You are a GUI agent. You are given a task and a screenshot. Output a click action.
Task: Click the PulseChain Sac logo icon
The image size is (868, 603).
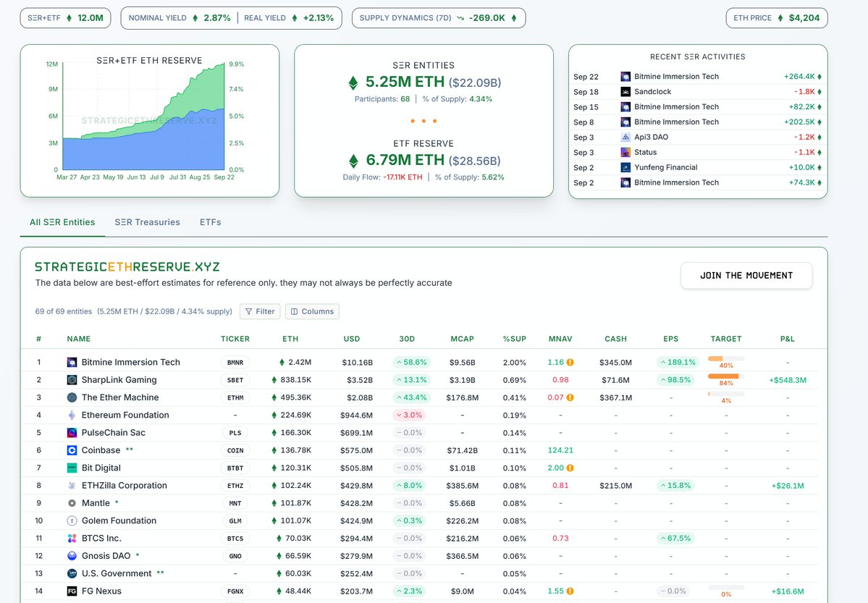point(72,433)
